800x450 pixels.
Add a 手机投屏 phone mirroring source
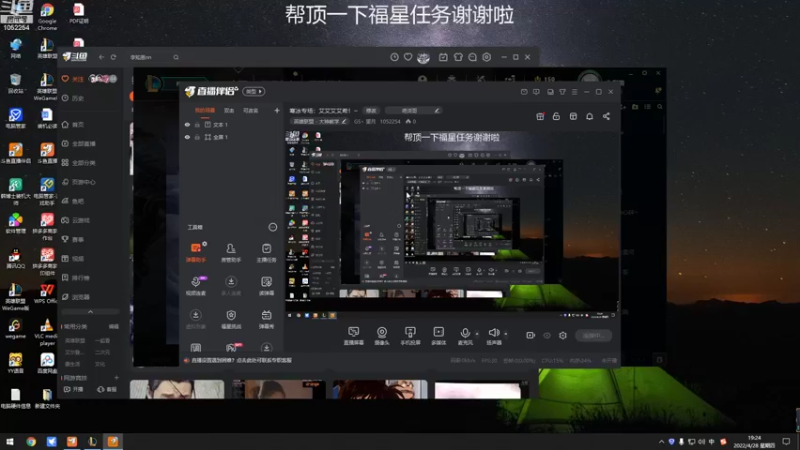410,336
